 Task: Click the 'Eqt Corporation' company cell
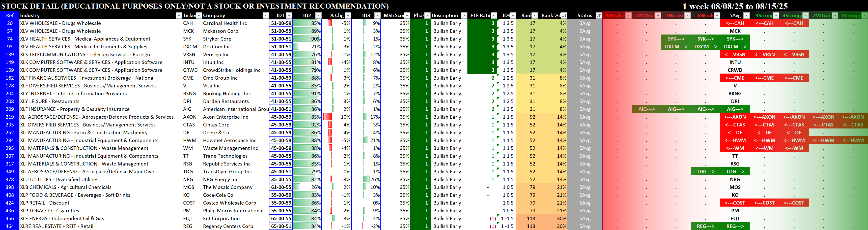click(221, 219)
